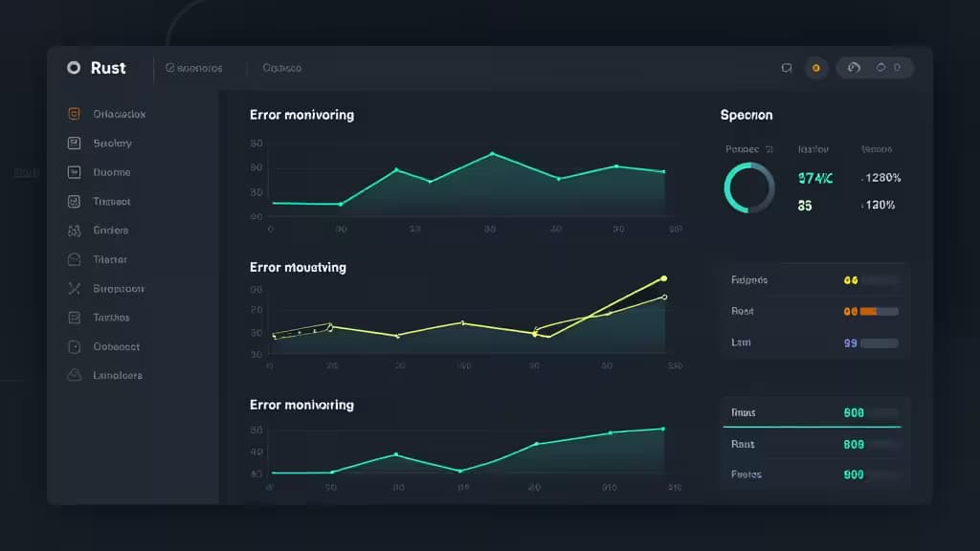This screenshot has height=551, width=980.
Task: Select the Buorme sidebar label
Action: (x=112, y=172)
